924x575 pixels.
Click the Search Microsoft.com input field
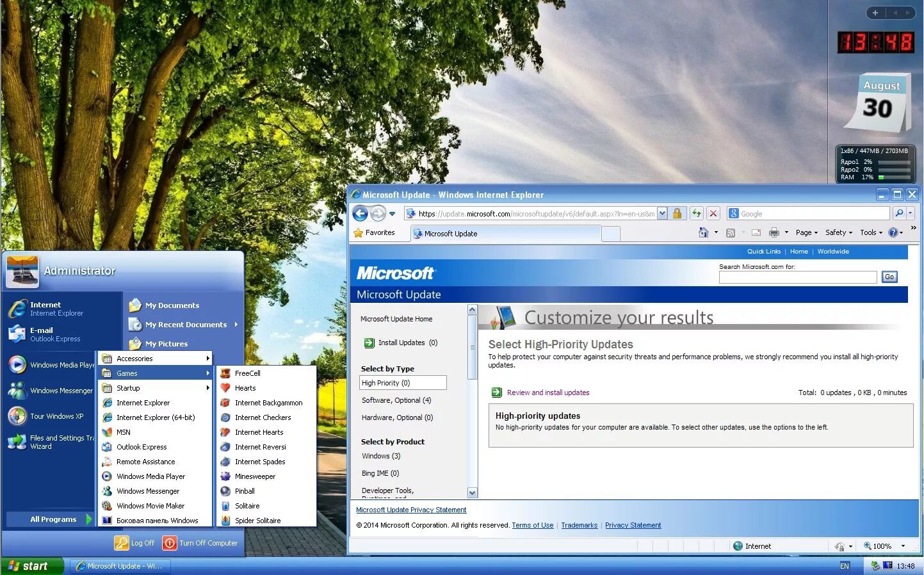(x=798, y=277)
